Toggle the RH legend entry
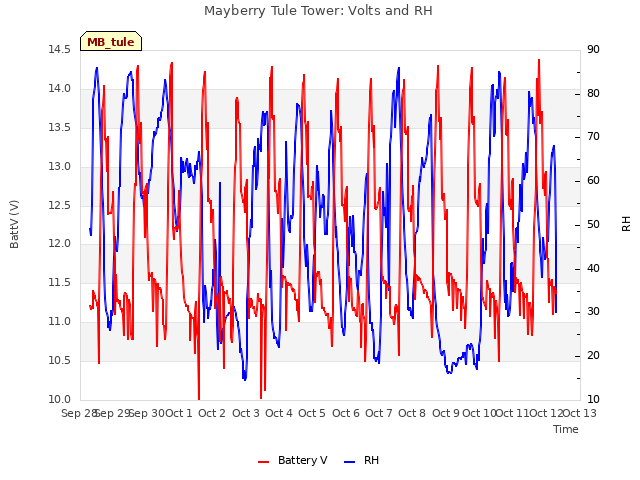640x480 pixels. 362,460
